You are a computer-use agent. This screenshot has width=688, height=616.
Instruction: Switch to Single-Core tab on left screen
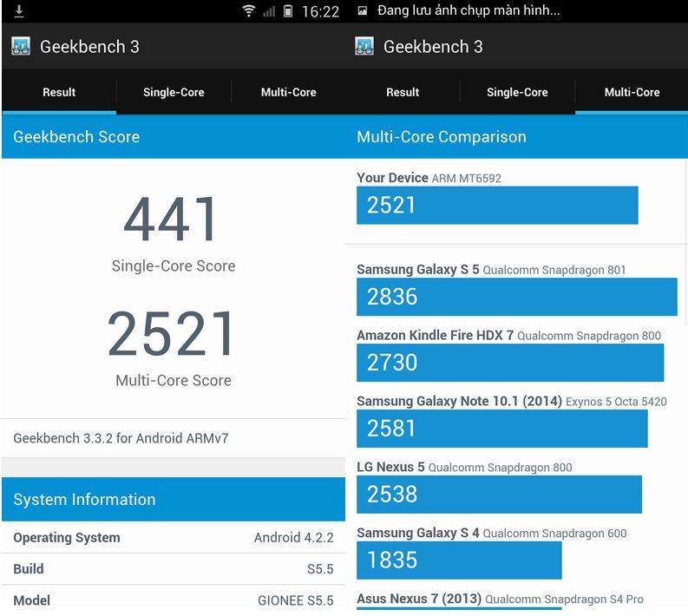[x=174, y=92]
